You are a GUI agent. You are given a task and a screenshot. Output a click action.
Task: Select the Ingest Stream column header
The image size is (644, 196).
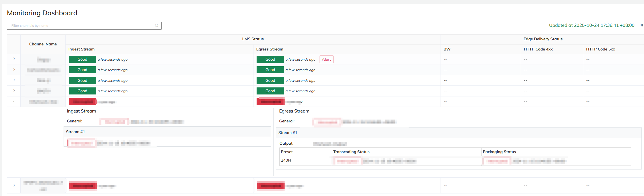(81, 49)
